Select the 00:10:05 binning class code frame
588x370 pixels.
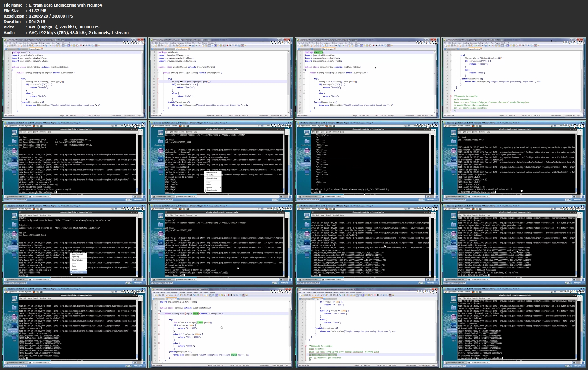click(x=221, y=327)
